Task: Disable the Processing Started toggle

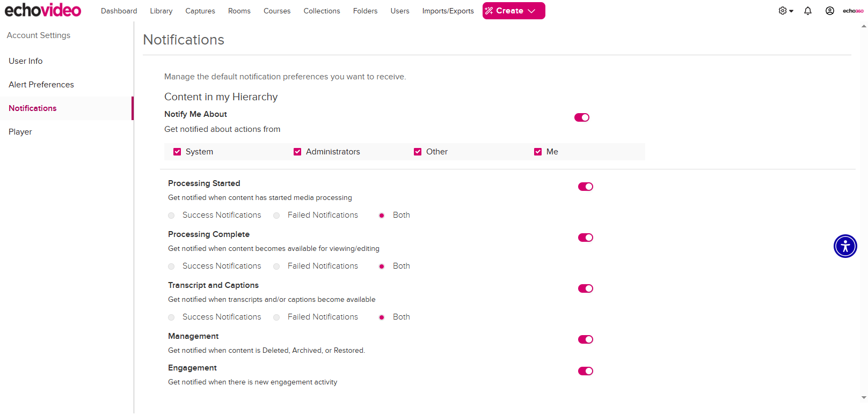Action: [585, 187]
